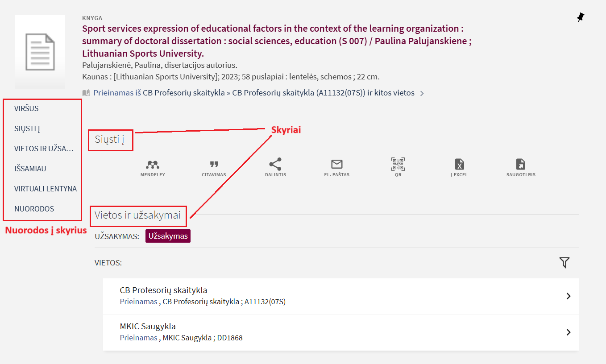Export record to Excel icon
Viewport: 606px width, 364px height.
459,164
